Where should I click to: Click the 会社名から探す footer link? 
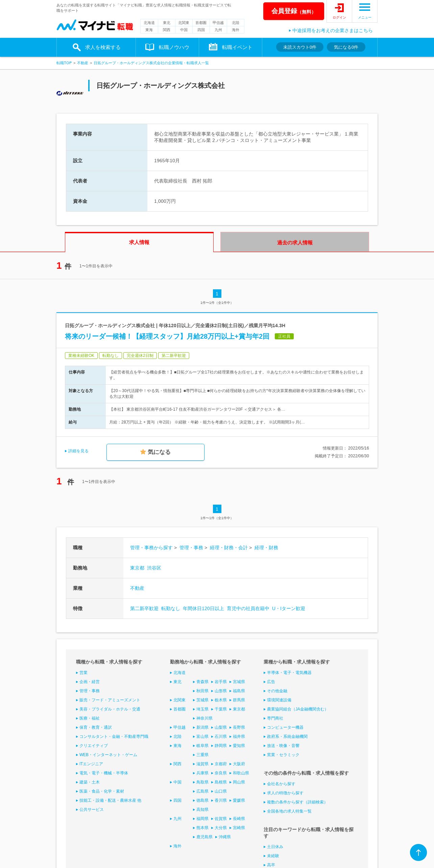click(x=280, y=784)
